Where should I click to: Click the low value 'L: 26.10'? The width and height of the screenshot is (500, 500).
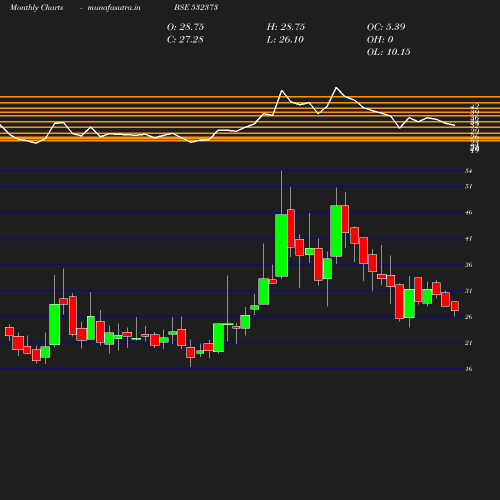(285, 40)
